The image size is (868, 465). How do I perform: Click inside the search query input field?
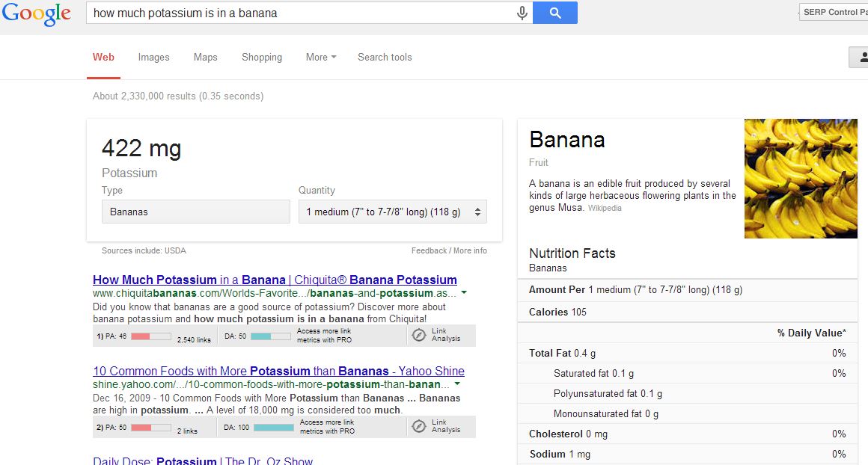299,12
